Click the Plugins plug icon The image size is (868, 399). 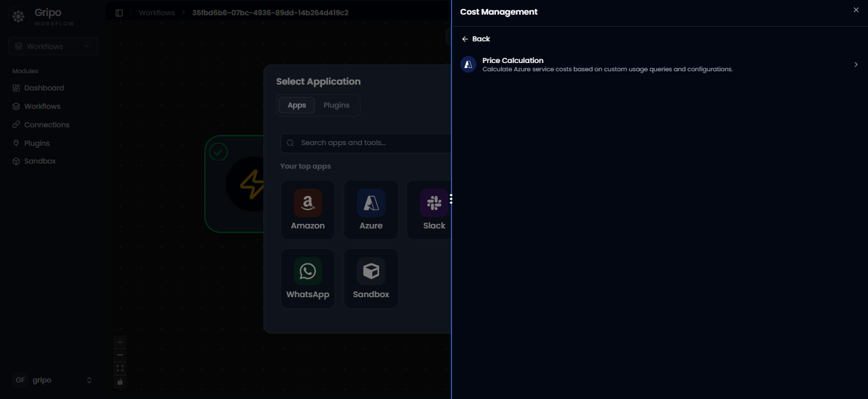17,143
